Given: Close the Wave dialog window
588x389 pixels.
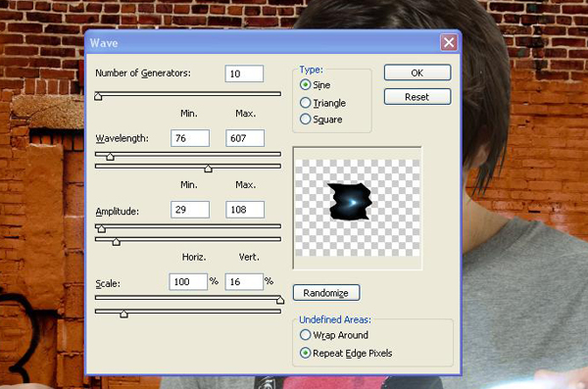Looking at the screenshot, I should click(449, 42).
